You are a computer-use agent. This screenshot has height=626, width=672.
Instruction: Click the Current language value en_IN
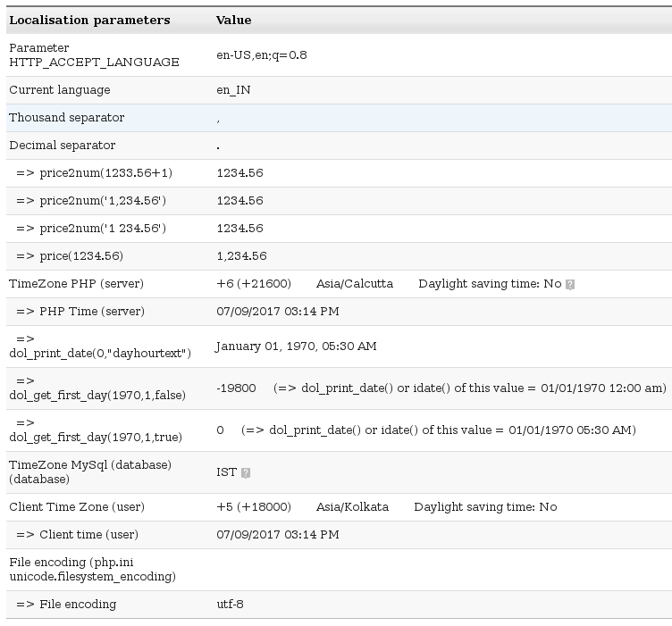[233, 90]
